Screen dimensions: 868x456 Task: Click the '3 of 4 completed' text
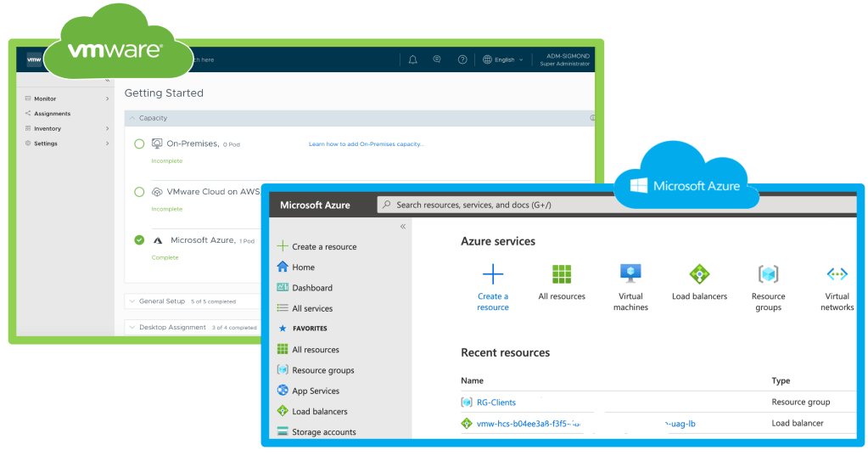(x=234, y=328)
